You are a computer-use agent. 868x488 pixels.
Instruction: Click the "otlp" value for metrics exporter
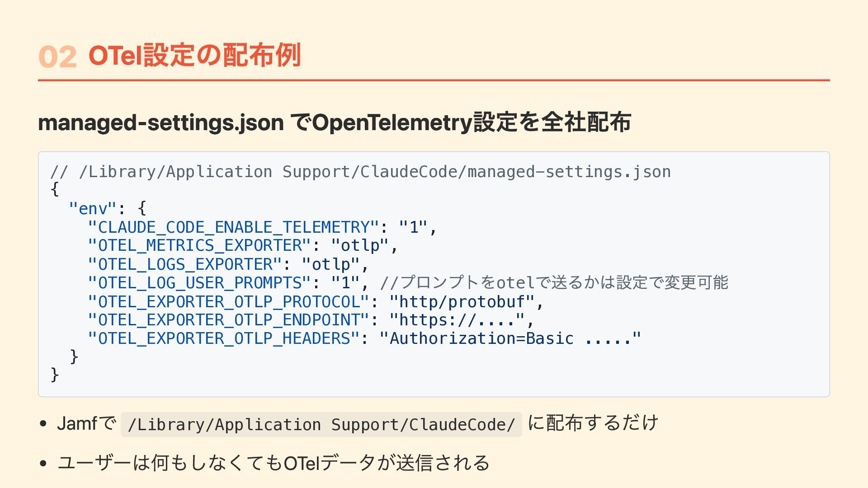pyautogui.click(x=359, y=246)
